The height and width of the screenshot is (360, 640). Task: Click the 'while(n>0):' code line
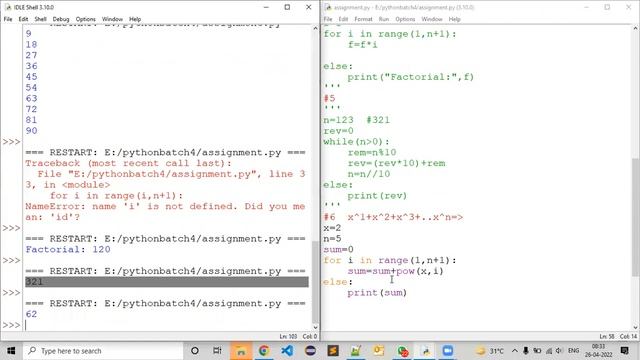[356, 142]
